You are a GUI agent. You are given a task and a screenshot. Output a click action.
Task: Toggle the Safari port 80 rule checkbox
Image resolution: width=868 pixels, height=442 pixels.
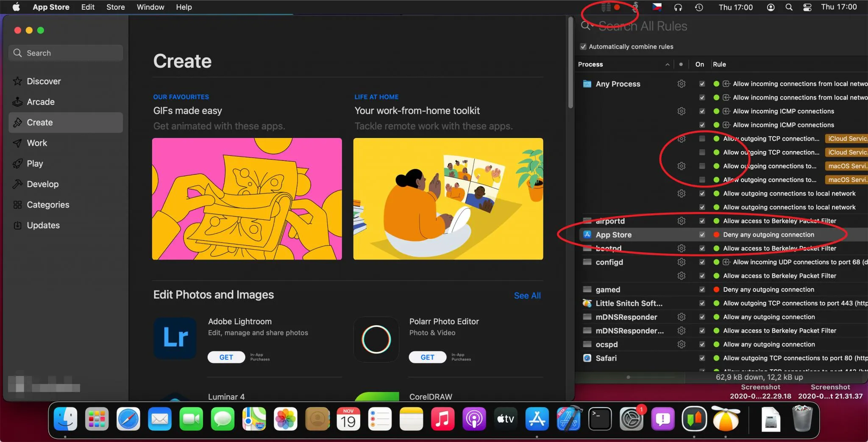[702, 358]
